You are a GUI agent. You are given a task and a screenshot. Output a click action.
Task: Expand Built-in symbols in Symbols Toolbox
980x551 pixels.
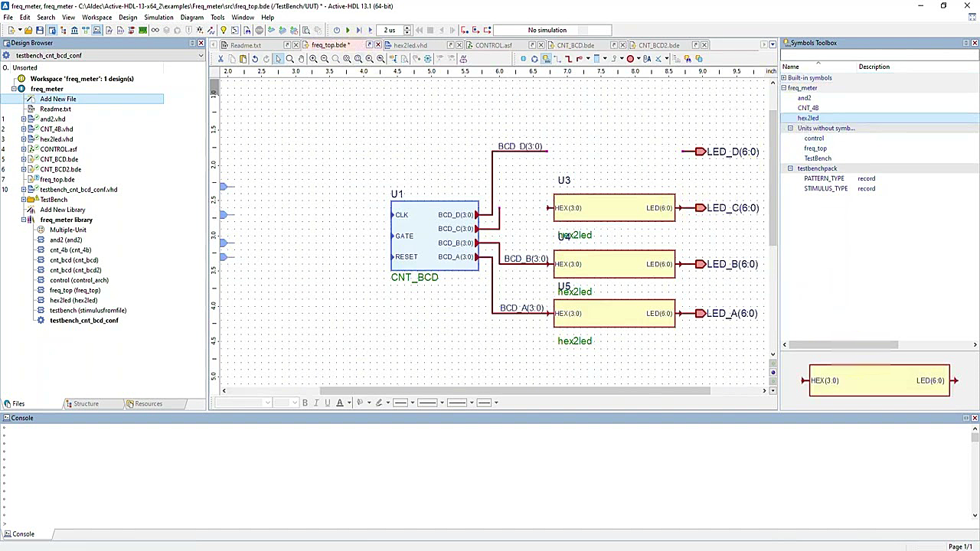783,78
